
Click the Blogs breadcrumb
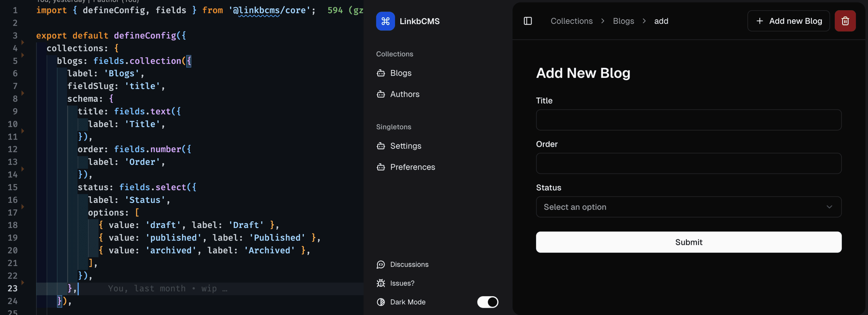coord(623,21)
